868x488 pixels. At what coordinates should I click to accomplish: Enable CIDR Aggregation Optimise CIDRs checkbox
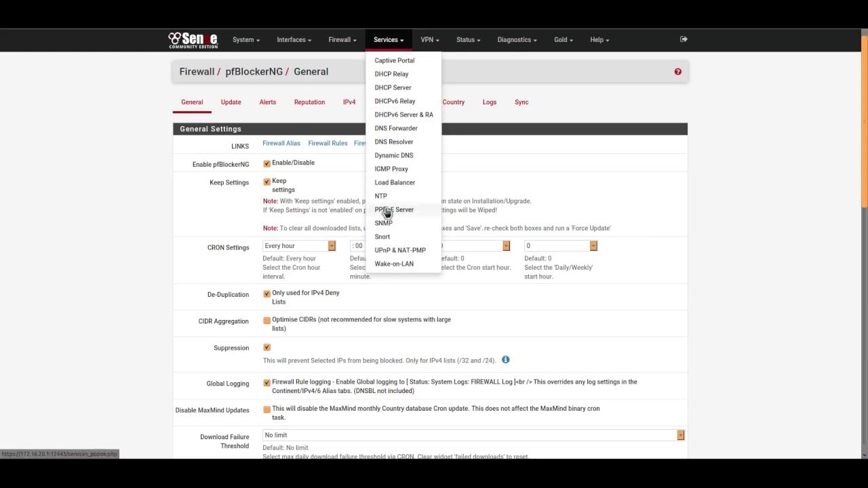click(267, 320)
